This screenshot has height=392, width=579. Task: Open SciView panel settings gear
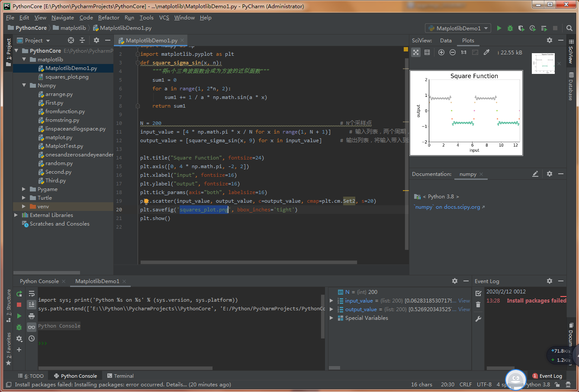pyautogui.click(x=550, y=40)
